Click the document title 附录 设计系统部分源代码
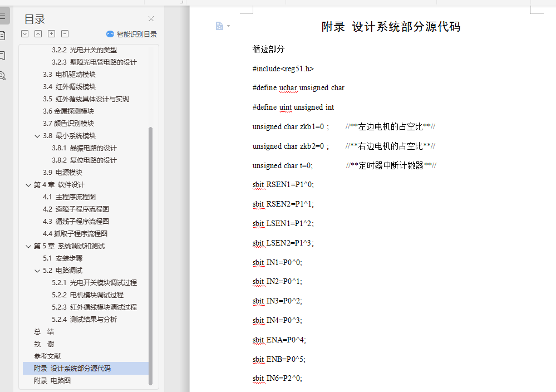 pyautogui.click(x=391, y=27)
